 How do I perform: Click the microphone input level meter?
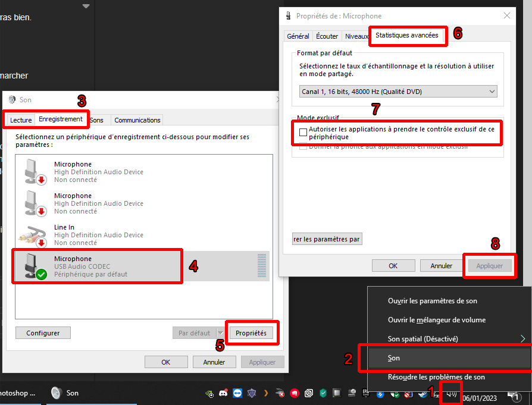click(x=261, y=266)
